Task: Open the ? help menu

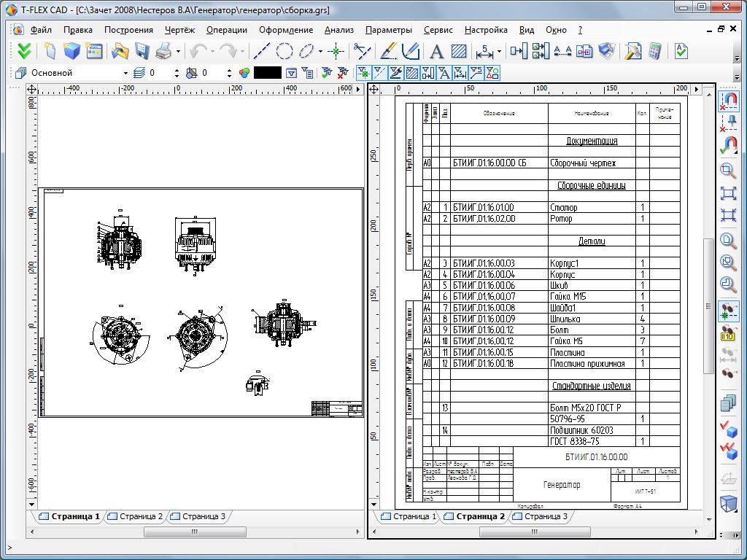Action: pos(580,30)
